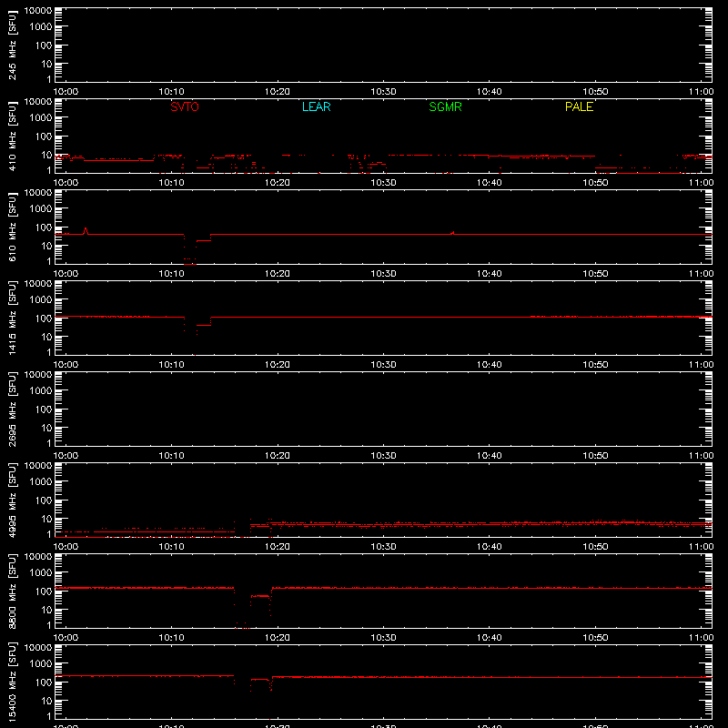The width and height of the screenshot is (728, 728).
Task: Click the 1000 label on 410 MHz axis
Action: [41, 118]
